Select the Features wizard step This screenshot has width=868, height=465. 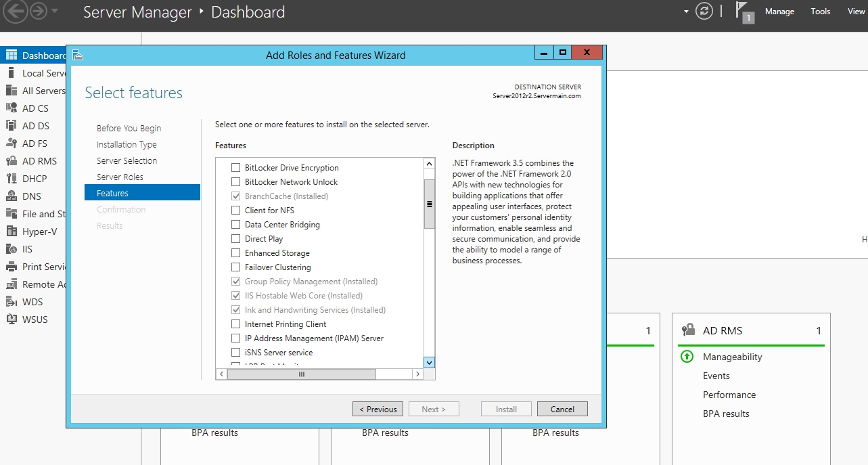pos(142,193)
